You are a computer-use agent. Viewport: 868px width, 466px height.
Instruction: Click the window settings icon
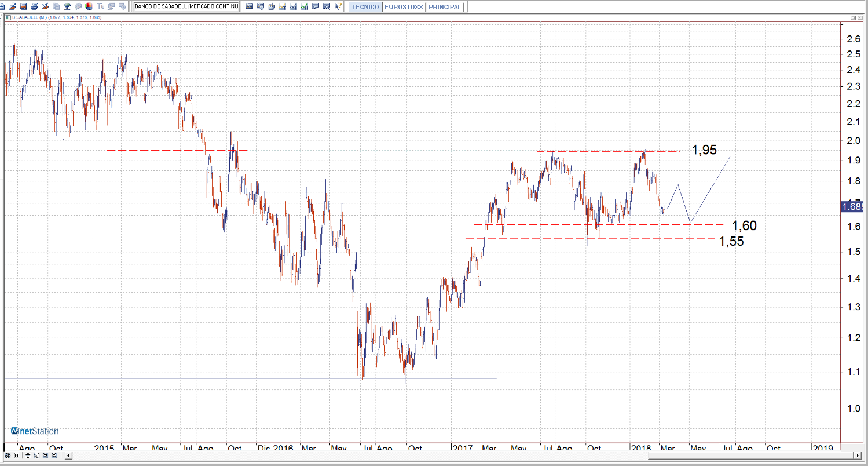click(261, 6)
